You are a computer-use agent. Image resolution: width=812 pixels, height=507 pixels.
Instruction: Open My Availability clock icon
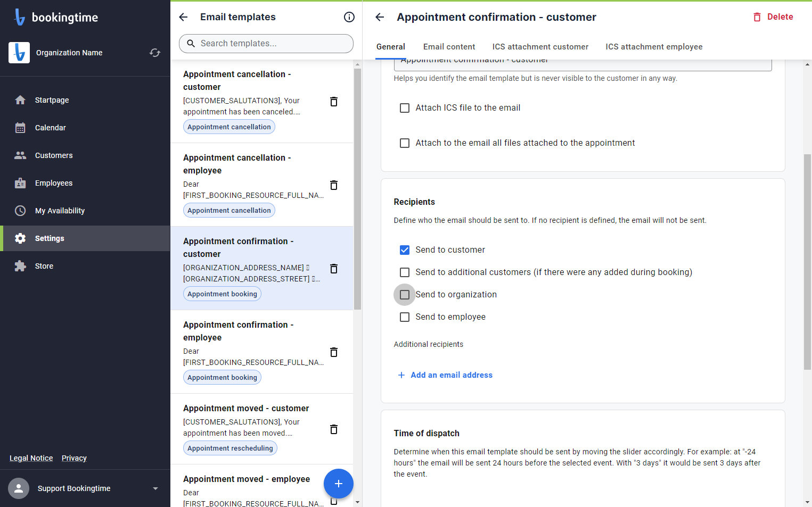coord(20,211)
